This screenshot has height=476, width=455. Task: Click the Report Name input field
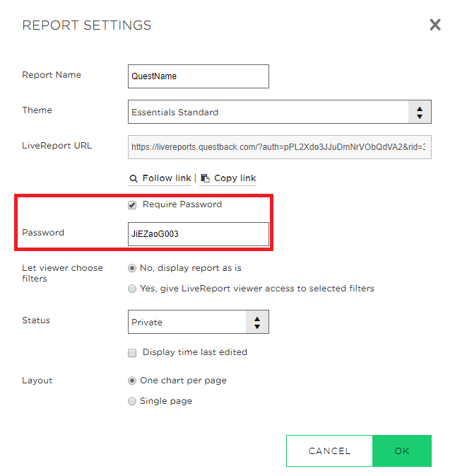click(x=199, y=76)
